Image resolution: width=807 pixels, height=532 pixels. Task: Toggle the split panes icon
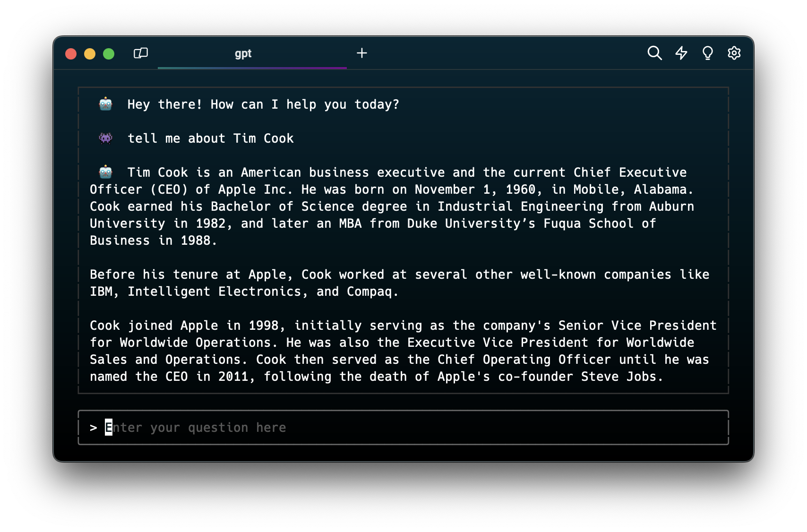(x=141, y=53)
